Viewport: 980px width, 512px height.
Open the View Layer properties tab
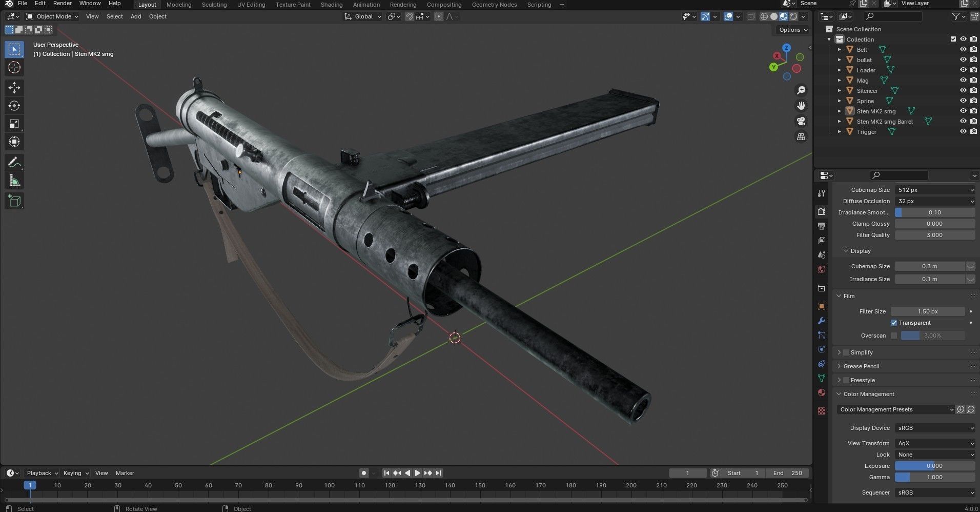tap(822, 241)
